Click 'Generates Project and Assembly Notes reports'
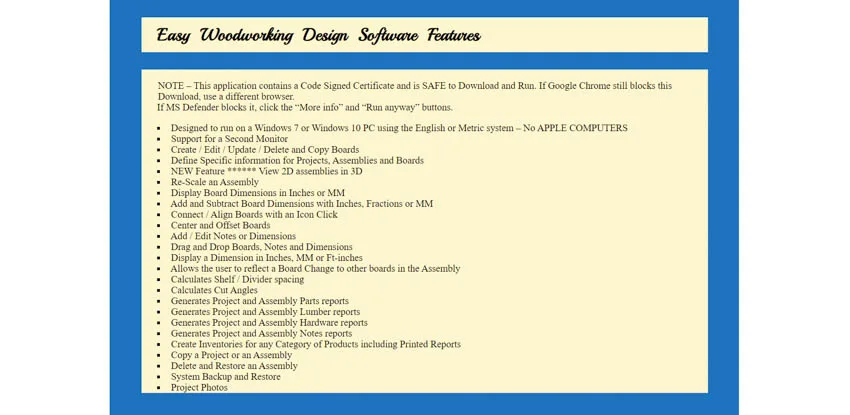This screenshot has height=415, width=850. click(x=261, y=334)
